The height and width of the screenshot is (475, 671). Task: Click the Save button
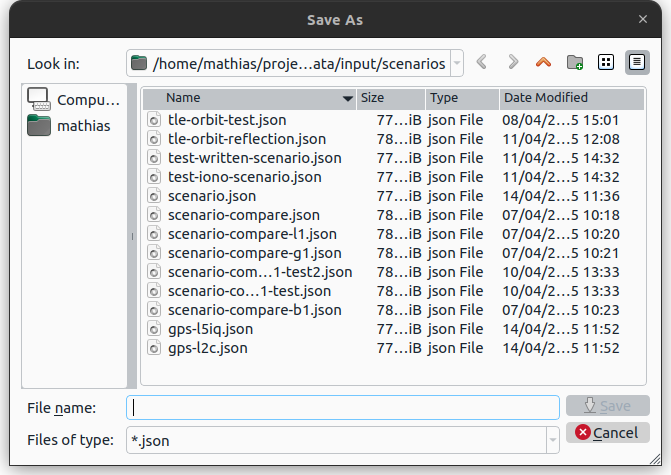tap(608, 406)
